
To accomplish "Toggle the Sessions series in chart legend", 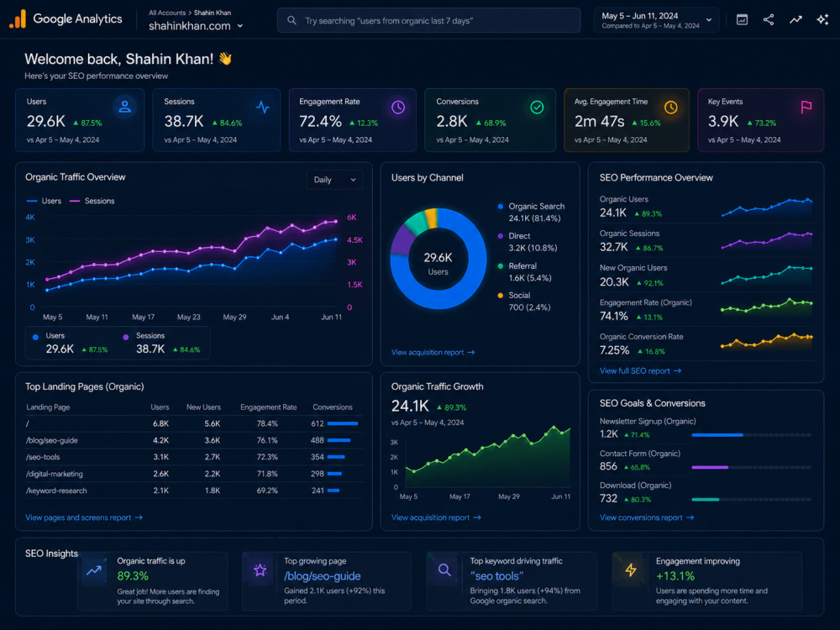I will (92, 201).
